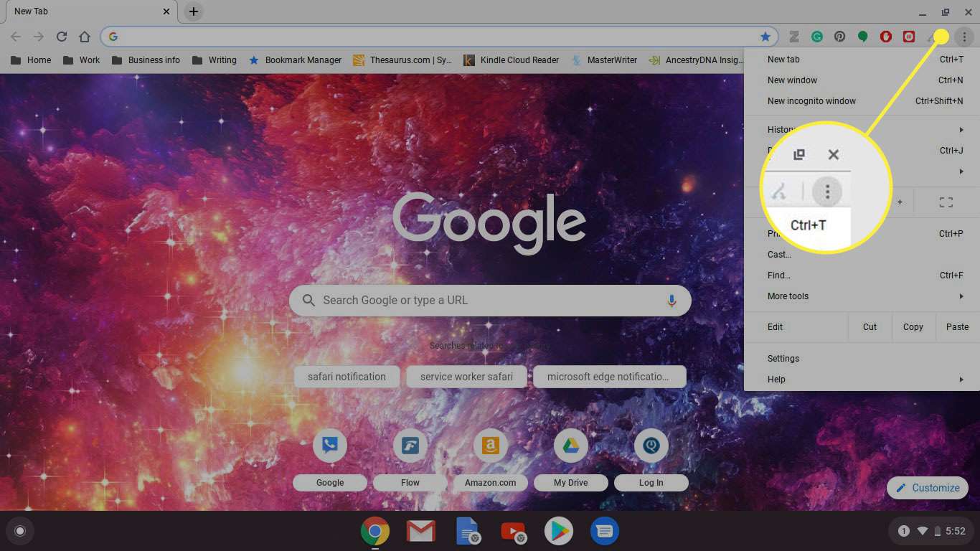Open a New incognito window
Image resolution: width=980 pixels, height=551 pixels.
(862, 101)
